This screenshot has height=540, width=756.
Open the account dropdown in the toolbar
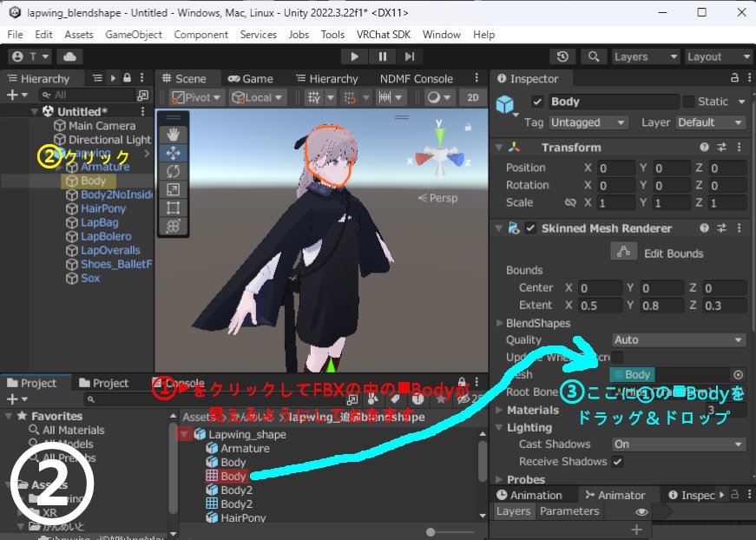pyautogui.click(x=30, y=57)
